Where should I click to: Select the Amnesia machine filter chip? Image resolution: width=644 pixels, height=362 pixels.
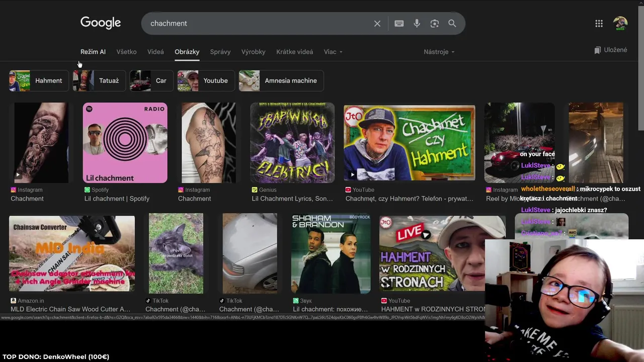pyautogui.click(x=281, y=80)
